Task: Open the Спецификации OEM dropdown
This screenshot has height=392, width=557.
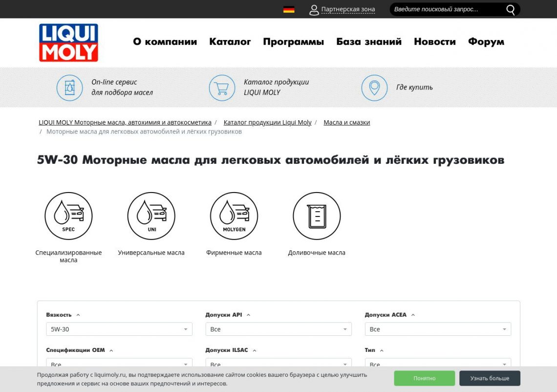Action: (119, 362)
